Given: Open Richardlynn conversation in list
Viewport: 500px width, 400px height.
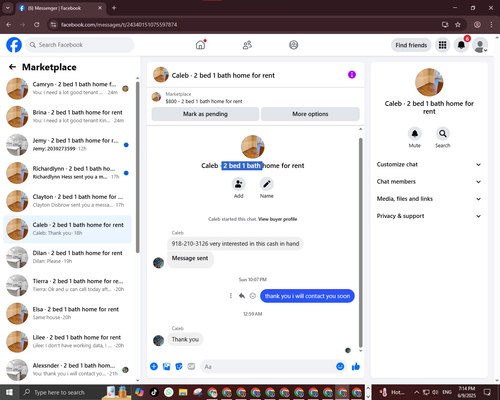Looking at the screenshot, I should tap(67, 173).
